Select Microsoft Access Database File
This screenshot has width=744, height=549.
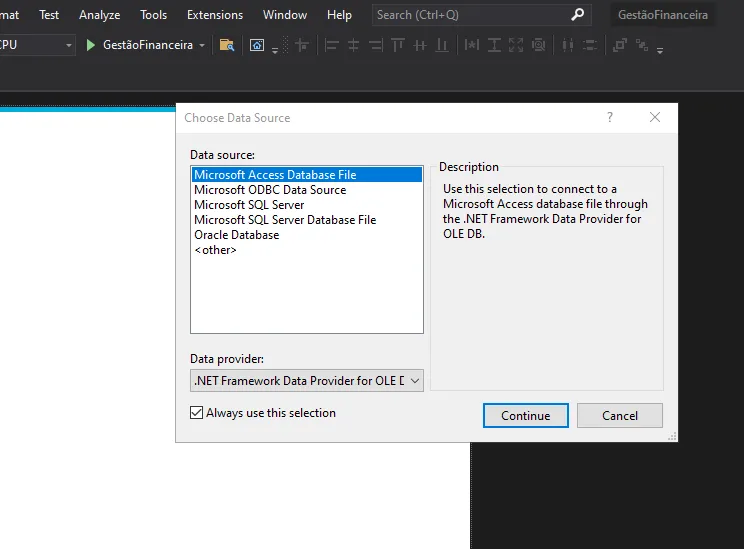click(x=307, y=175)
